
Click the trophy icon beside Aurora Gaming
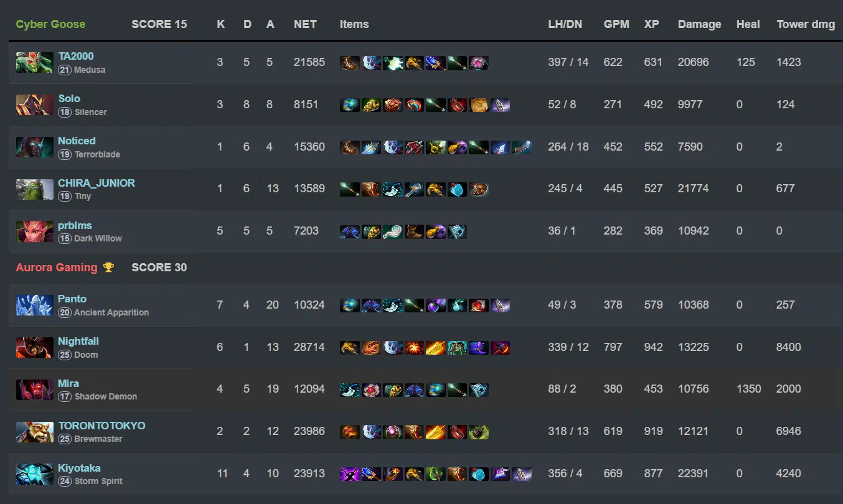pyautogui.click(x=108, y=268)
